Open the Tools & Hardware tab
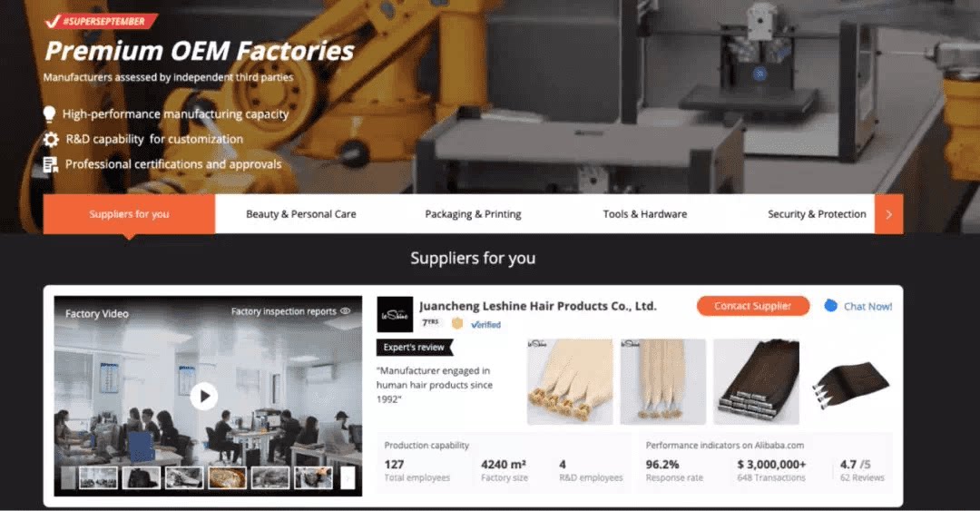980x511 pixels. point(645,214)
